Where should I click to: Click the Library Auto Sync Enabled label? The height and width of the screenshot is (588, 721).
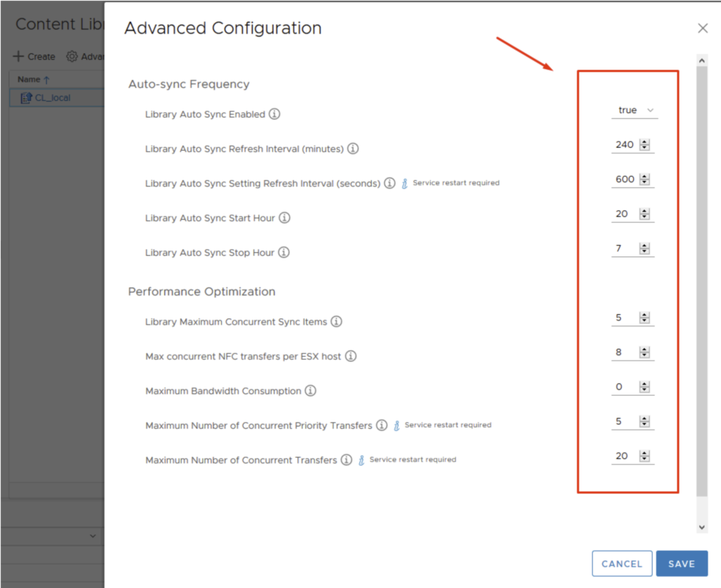[205, 114]
